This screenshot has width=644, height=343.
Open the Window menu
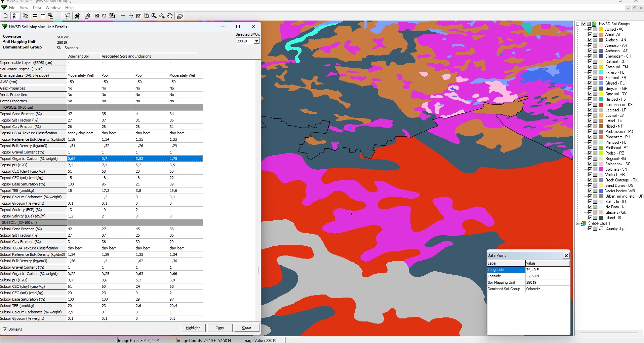coord(53,8)
